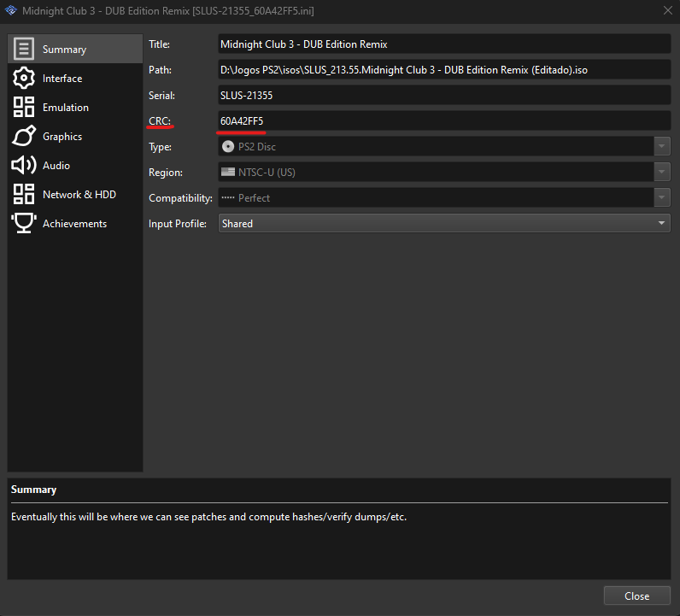Click the Summary page icon in sidebar

click(23, 49)
